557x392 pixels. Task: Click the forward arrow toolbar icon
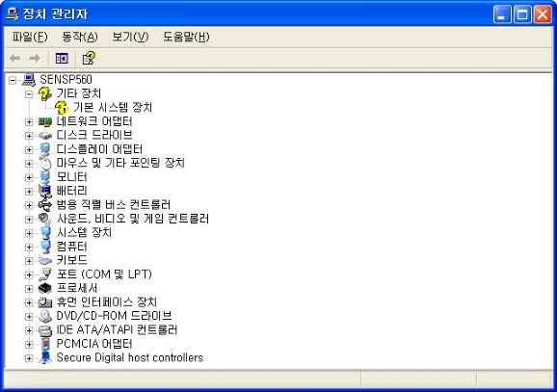[35, 58]
